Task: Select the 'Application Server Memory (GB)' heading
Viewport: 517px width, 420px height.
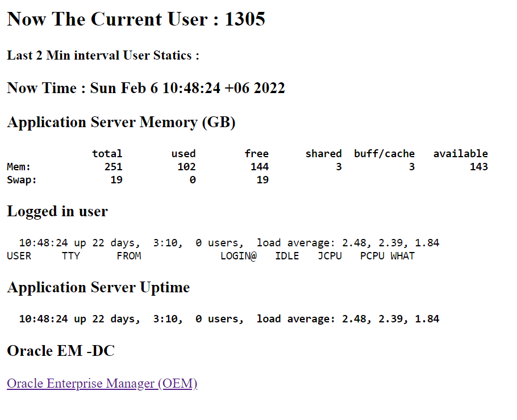Action: pyautogui.click(x=121, y=122)
